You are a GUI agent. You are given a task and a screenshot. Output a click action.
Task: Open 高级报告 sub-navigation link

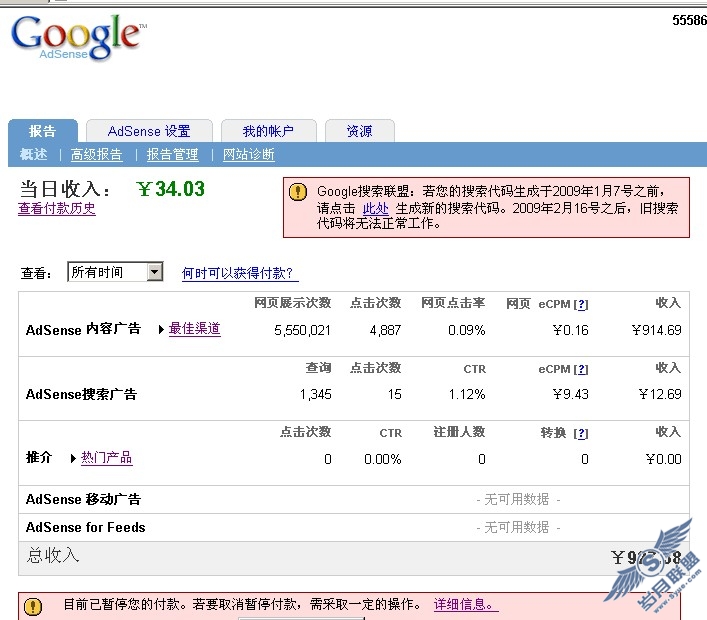pos(96,155)
